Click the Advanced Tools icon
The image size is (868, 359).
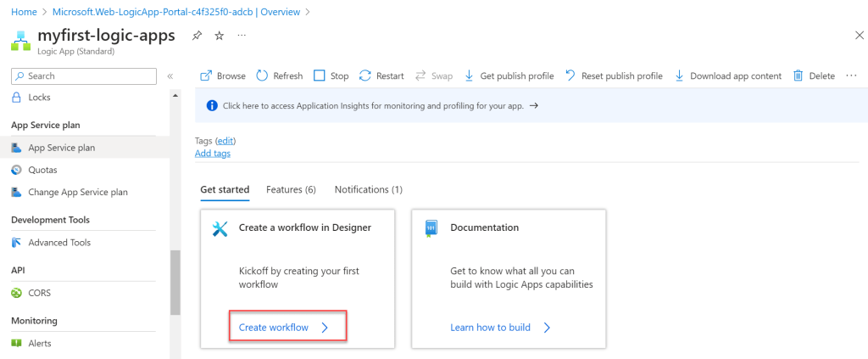coord(17,243)
